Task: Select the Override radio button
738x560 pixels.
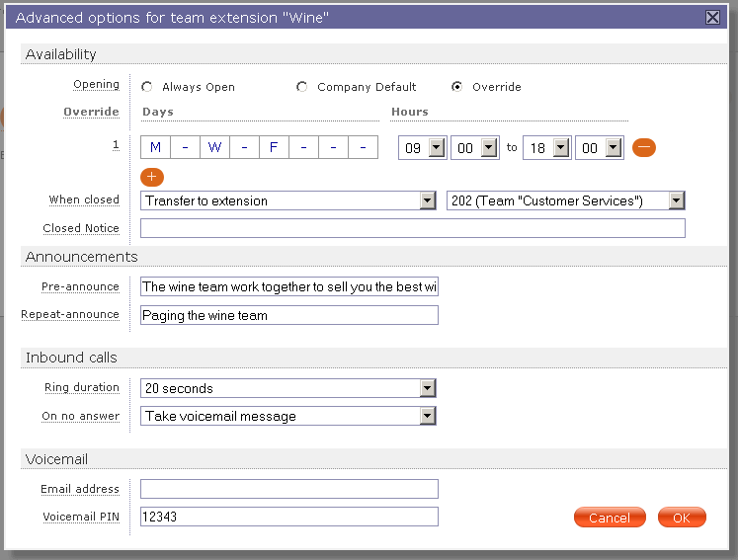Action: [x=456, y=87]
